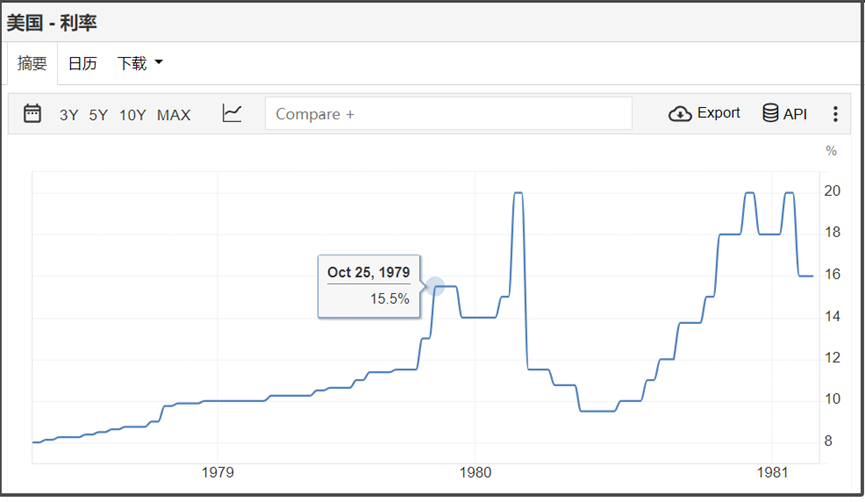865x502 pixels.
Task: Type in the Compare + field
Action: (448, 114)
